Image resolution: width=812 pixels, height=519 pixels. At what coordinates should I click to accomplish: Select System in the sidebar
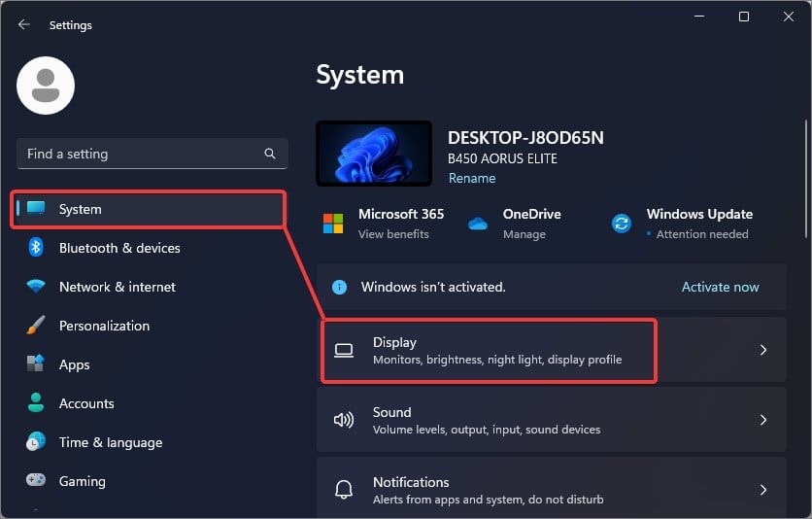coord(149,209)
